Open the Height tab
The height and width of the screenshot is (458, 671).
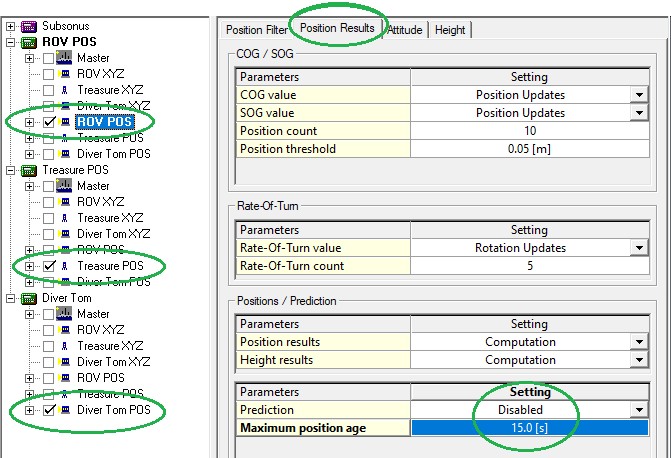tap(450, 30)
